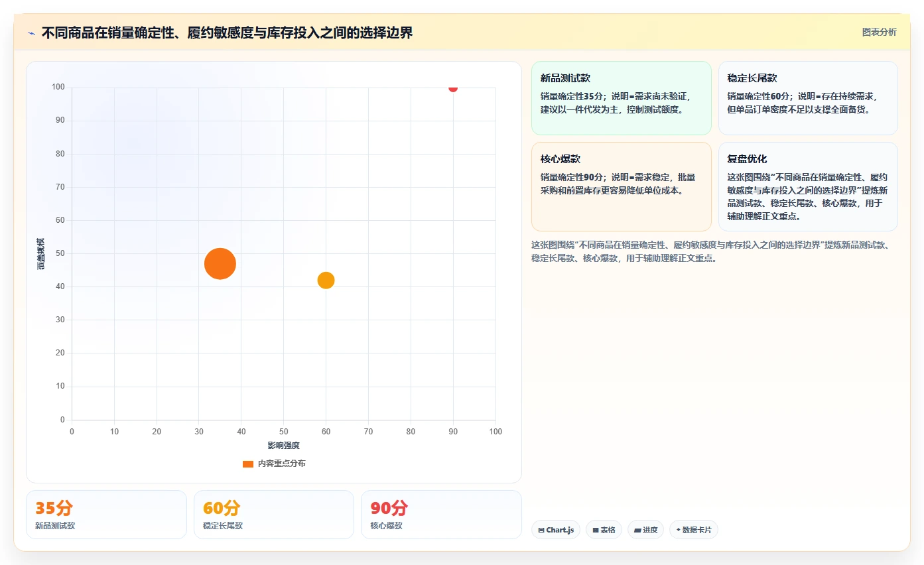This screenshot has width=924, height=565.
Task: Click the 覆盖规模 y-axis label
Action: (41, 253)
